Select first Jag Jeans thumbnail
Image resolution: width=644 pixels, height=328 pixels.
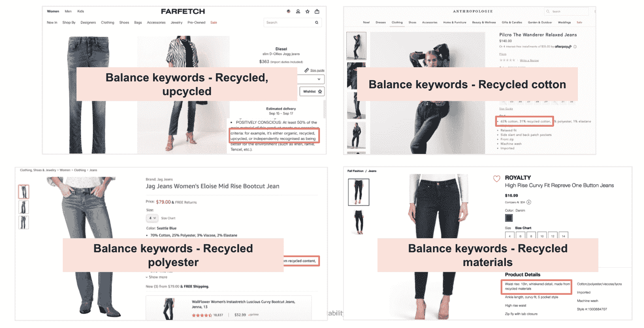[x=24, y=192]
